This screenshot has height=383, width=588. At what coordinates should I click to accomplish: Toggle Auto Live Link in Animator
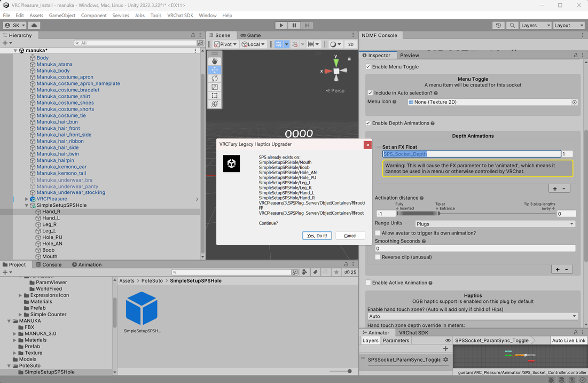(x=568, y=341)
